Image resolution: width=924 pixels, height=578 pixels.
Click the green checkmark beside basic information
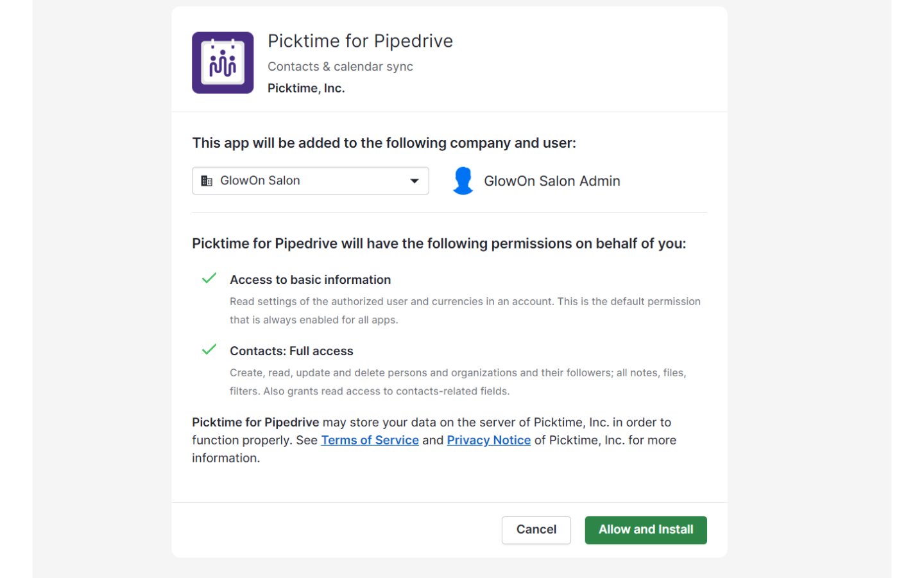click(x=209, y=278)
